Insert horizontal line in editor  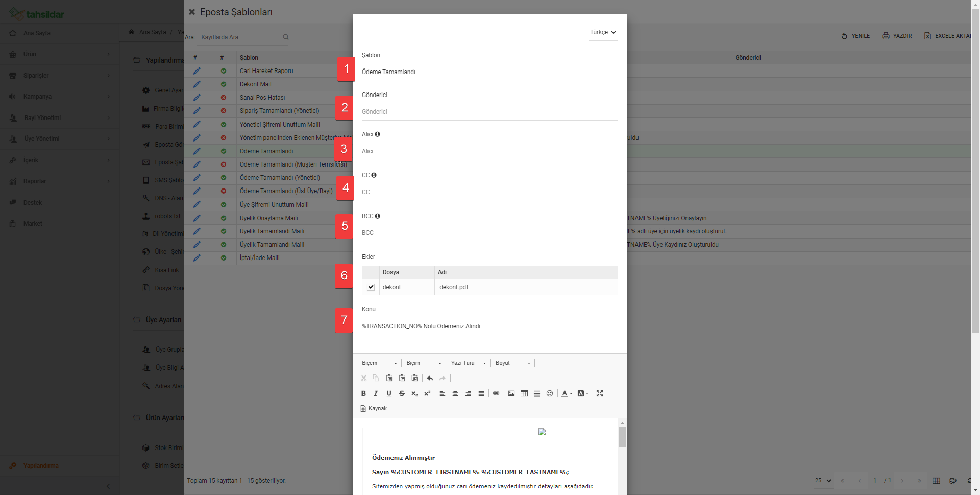[x=537, y=393]
